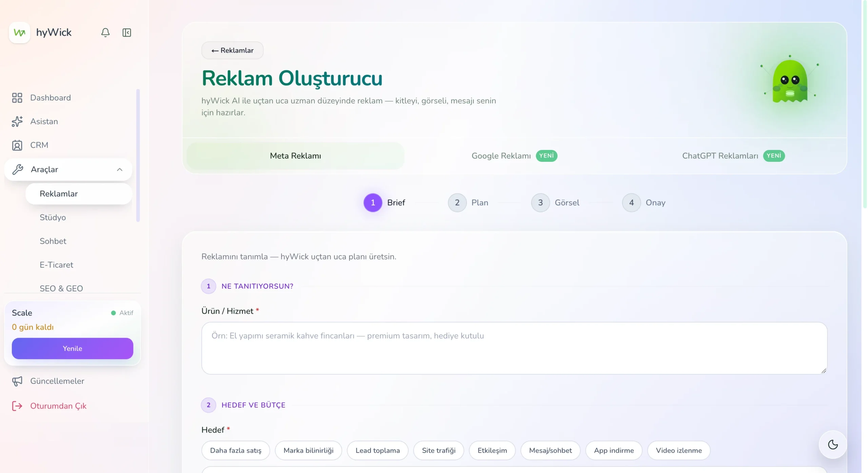The image size is (868, 473).
Task: Click the Asistan sparkle icon
Action: coord(17,121)
